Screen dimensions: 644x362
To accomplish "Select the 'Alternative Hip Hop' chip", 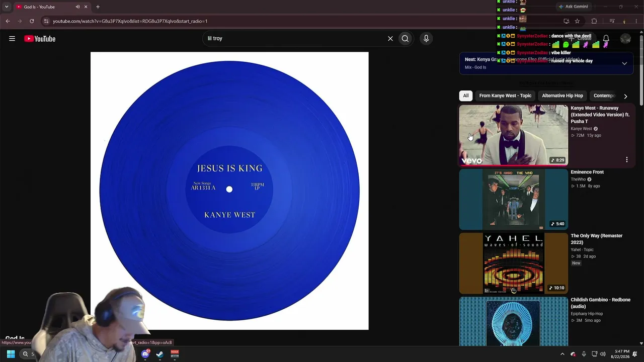I will (562, 96).
